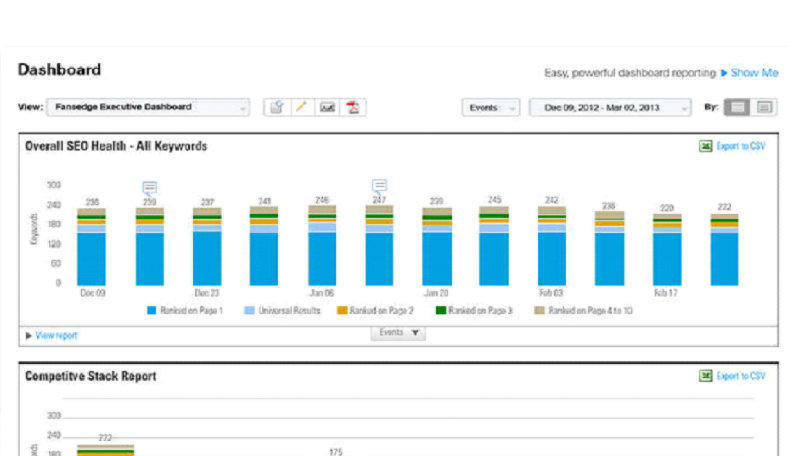Open the Dec 09, 2012 - Mar 02, 2013 date range
This screenshot has height=456, width=793.
tap(610, 108)
